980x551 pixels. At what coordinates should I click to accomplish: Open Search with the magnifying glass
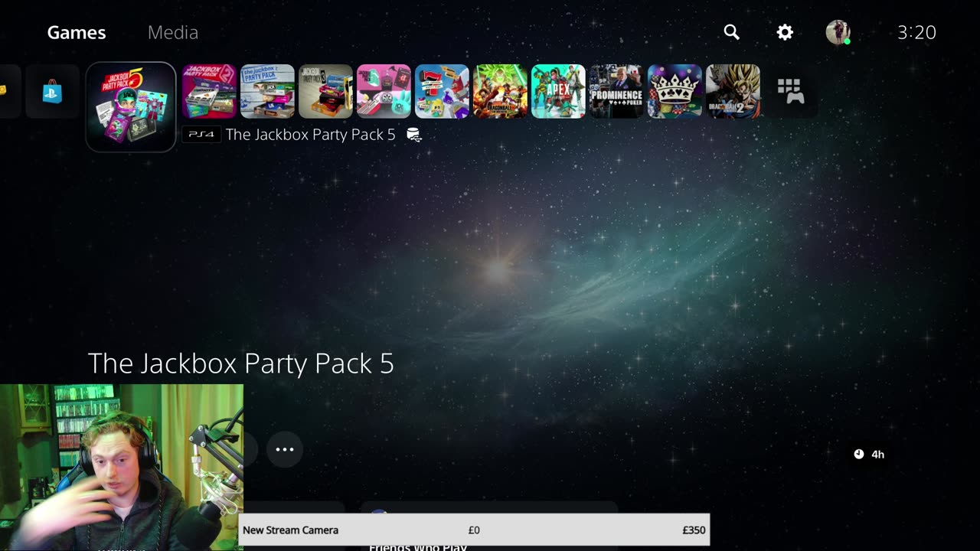coord(732,32)
